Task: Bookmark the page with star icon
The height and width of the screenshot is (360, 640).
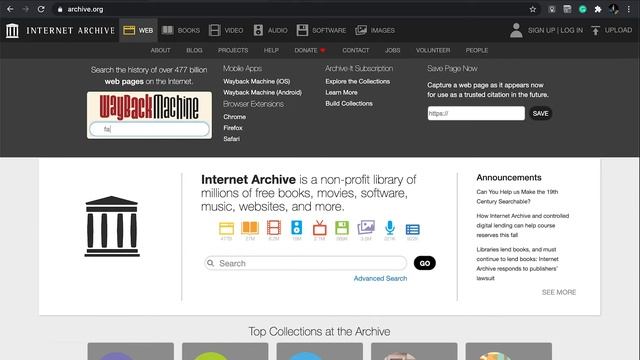Action: click(x=533, y=9)
